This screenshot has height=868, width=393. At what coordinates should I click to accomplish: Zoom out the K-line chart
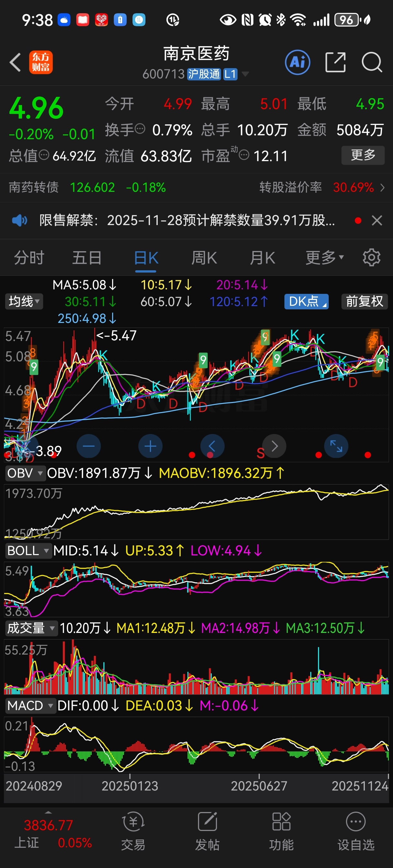[89, 446]
